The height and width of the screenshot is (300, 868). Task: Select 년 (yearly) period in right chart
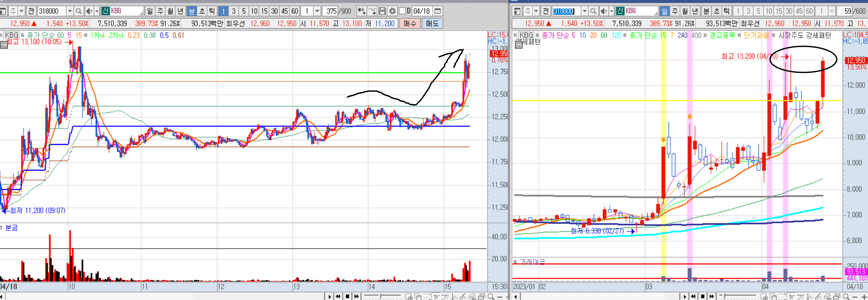point(695,11)
